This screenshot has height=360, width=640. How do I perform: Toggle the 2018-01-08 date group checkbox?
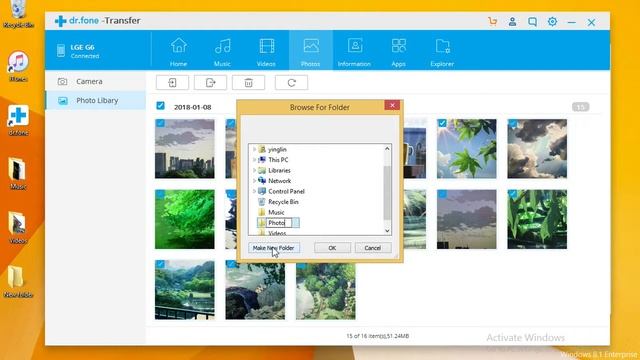[x=160, y=106]
